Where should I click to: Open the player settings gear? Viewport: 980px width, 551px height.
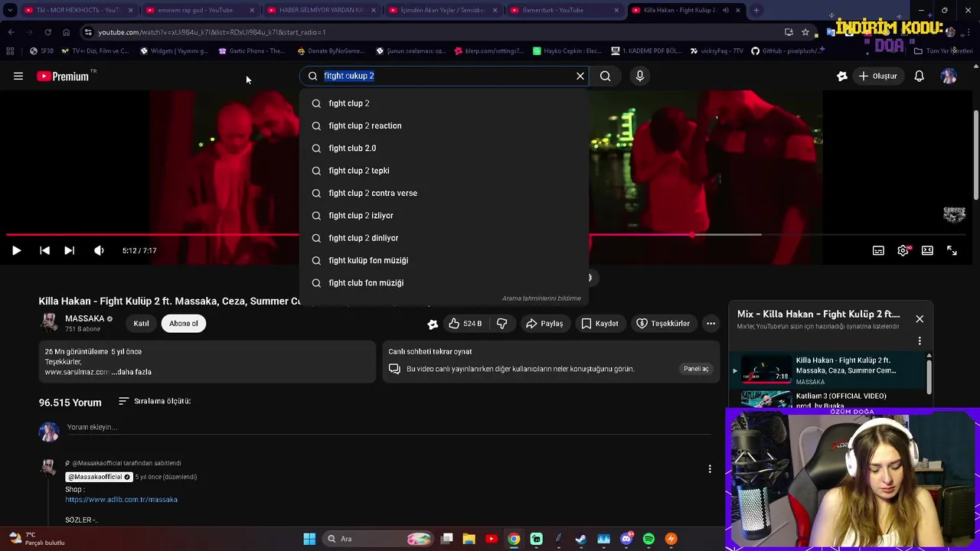point(903,250)
